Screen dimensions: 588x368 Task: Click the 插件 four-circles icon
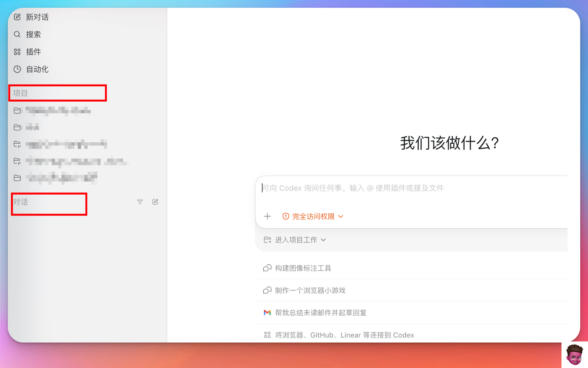click(x=17, y=52)
